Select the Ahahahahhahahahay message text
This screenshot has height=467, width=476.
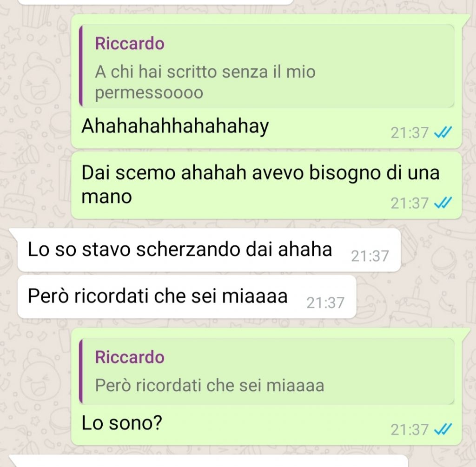coord(175,126)
